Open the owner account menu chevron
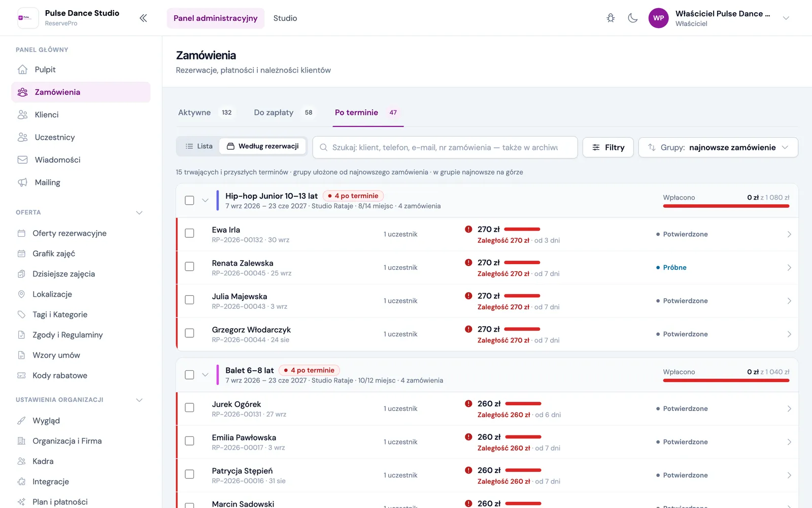Image resolution: width=812 pixels, height=508 pixels. point(786,18)
